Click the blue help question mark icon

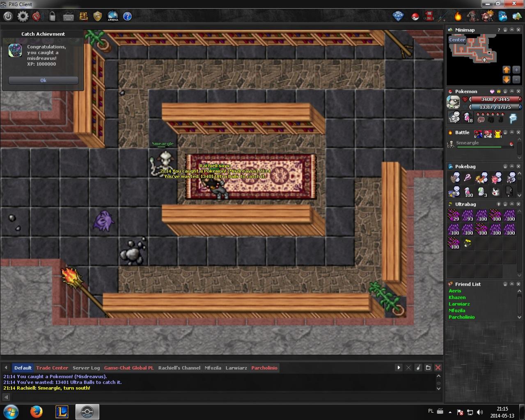[128, 16]
